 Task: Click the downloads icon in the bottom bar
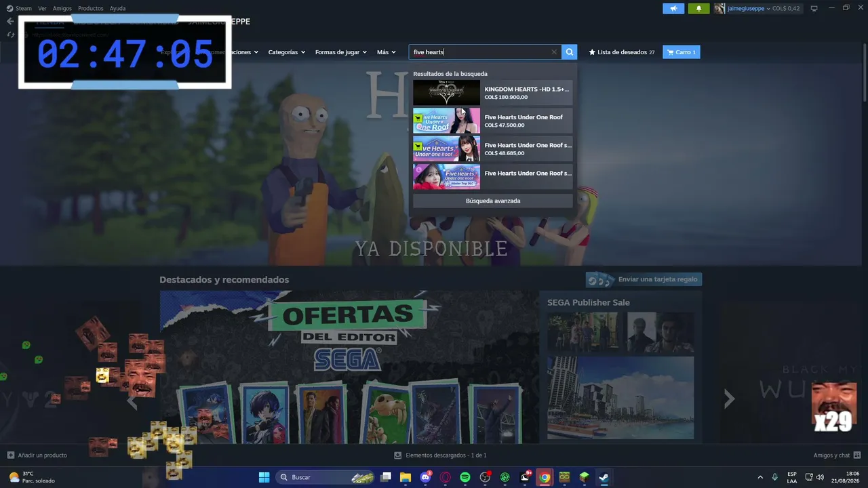398,455
